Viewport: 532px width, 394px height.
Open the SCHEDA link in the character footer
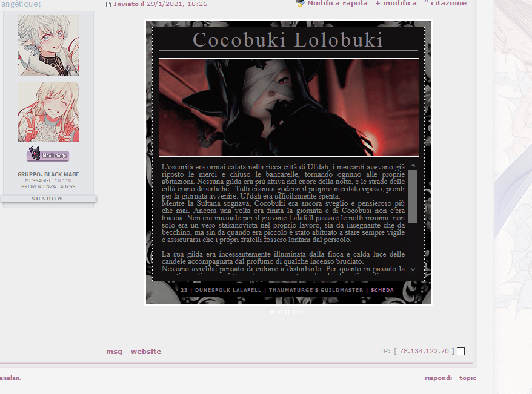[382, 290]
